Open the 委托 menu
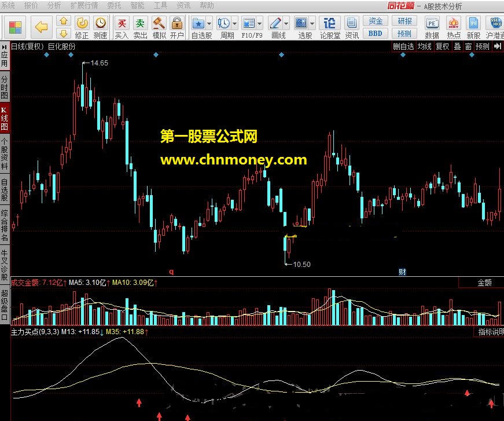 coord(114,5)
